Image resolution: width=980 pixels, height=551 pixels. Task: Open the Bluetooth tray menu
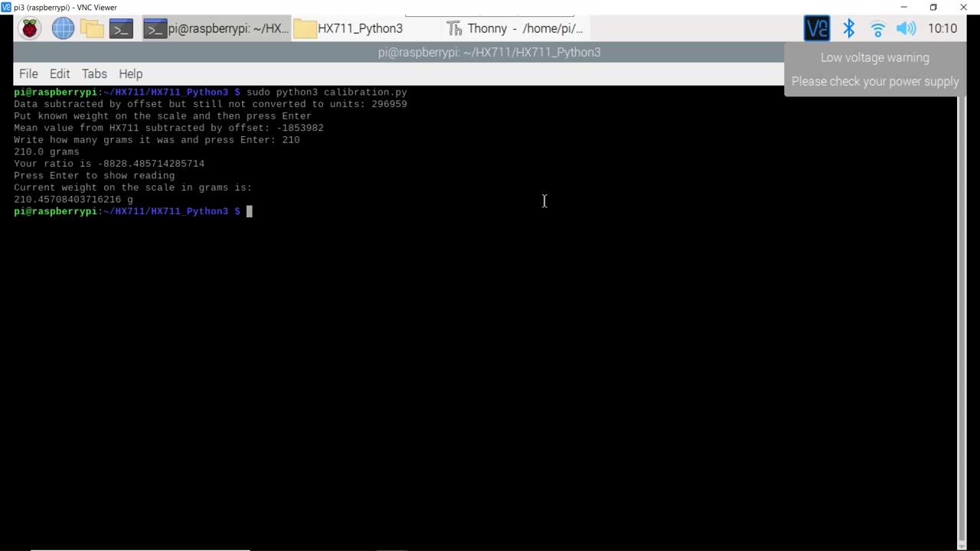[x=848, y=29]
